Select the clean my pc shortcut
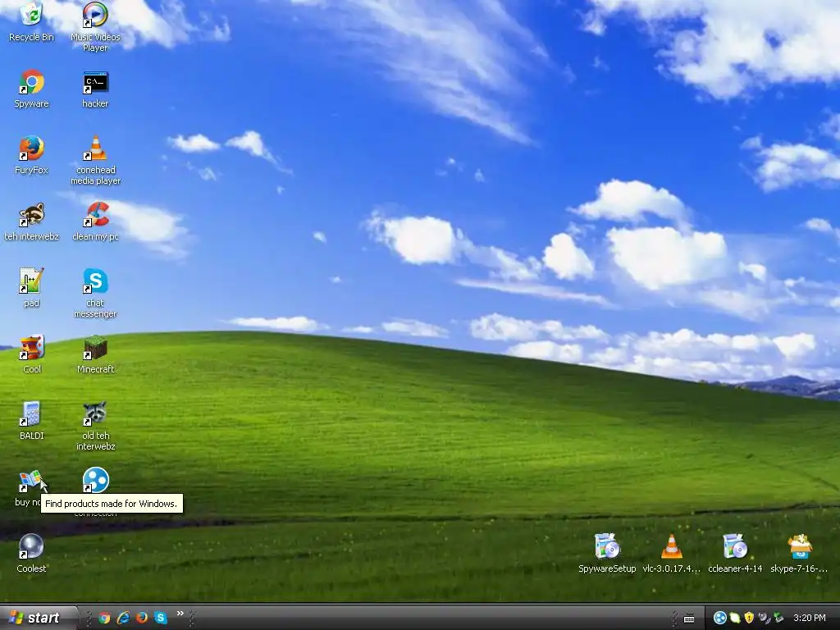This screenshot has width=840, height=630. (x=95, y=221)
